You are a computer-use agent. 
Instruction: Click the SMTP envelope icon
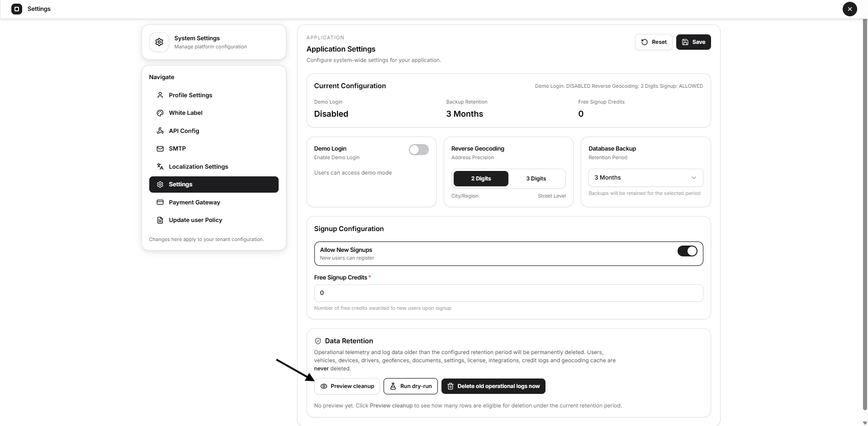point(160,149)
